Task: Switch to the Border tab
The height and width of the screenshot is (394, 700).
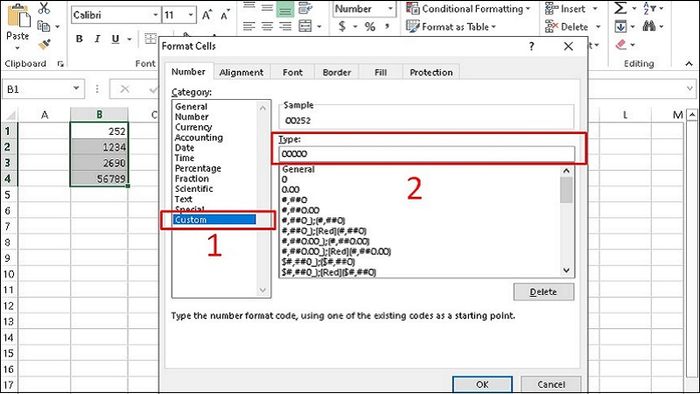Action: (337, 72)
